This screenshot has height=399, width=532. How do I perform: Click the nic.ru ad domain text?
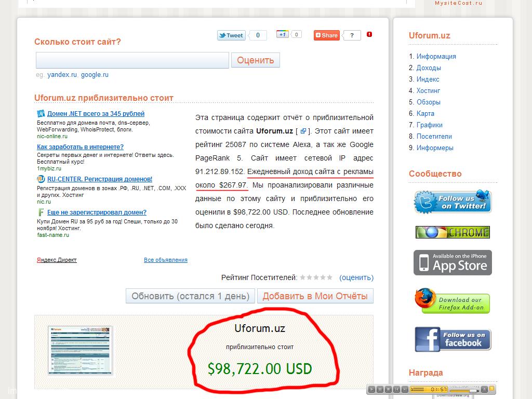point(44,202)
